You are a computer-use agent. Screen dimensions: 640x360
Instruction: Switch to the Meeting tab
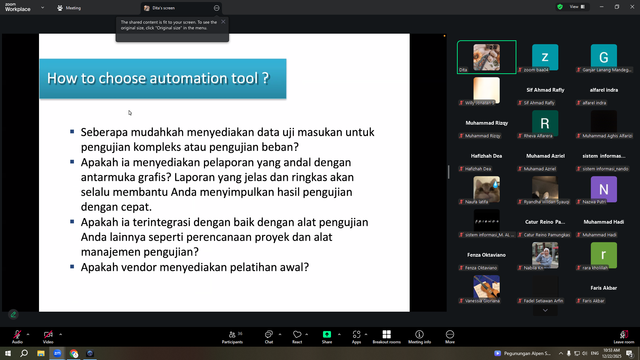[x=69, y=8]
